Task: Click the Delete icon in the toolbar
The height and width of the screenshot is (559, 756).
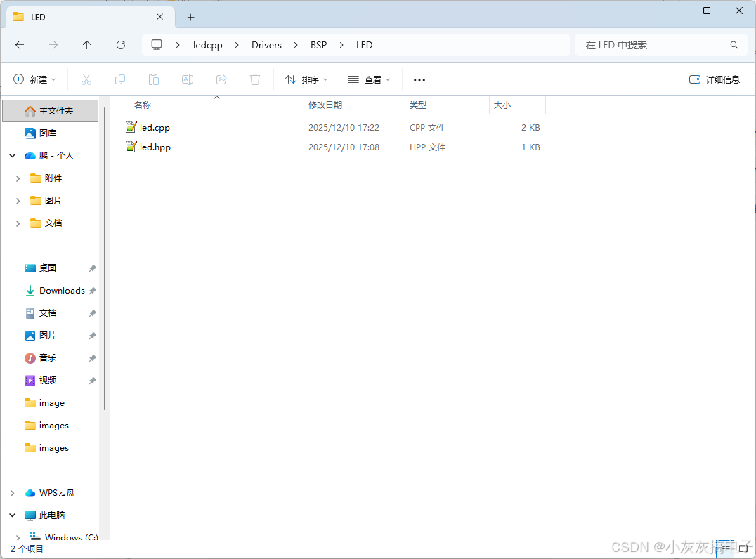Action: pos(254,79)
